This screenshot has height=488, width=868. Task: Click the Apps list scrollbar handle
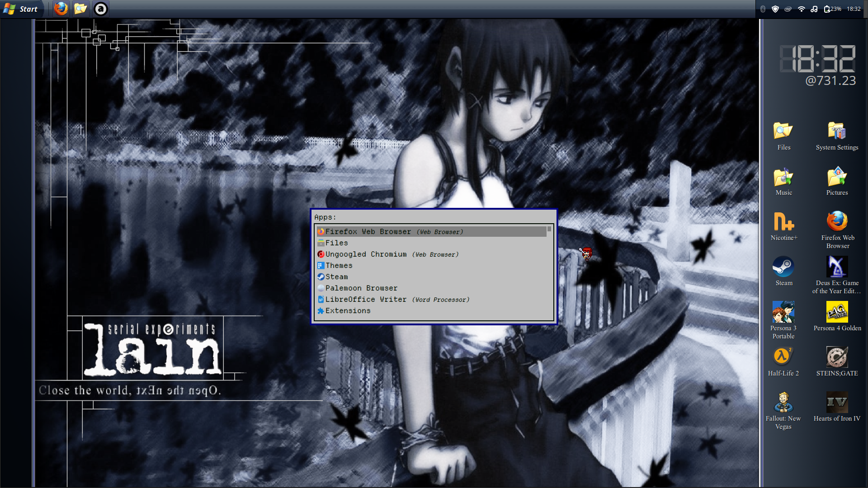click(549, 229)
